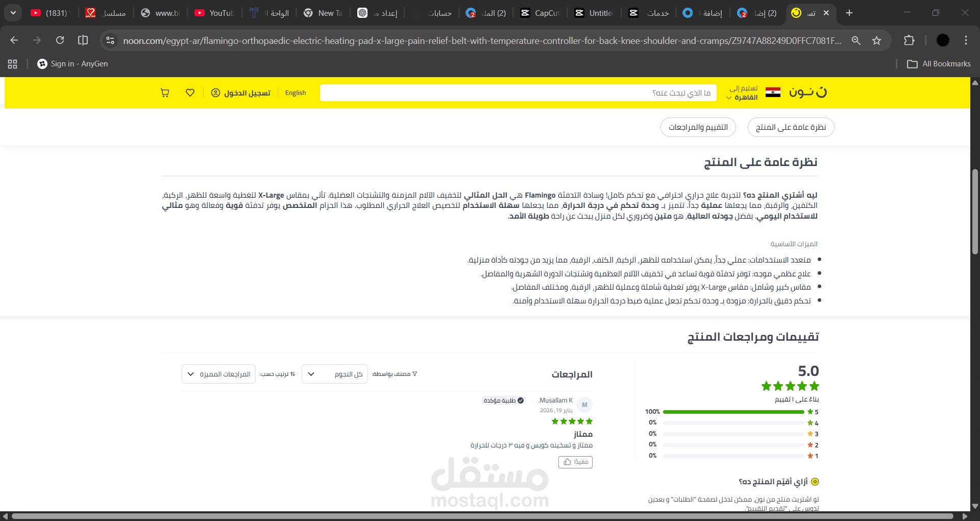
Task: Click the vertical page scrollbar thumb
Action: click(975, 211)
